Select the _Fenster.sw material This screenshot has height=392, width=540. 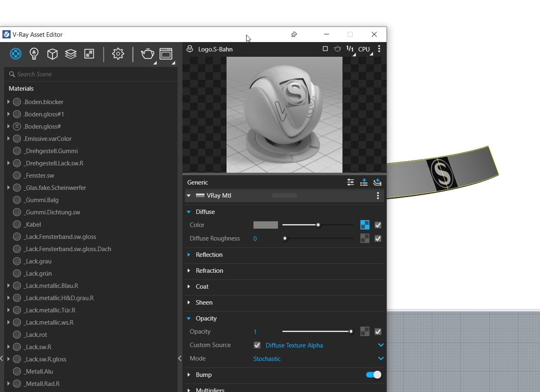pos(39,175)
